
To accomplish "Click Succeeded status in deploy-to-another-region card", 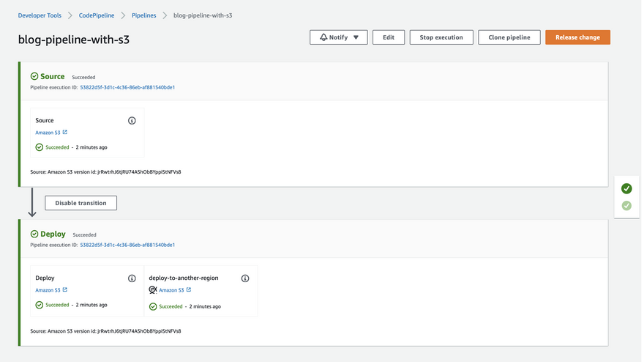I will pos(171,306).
